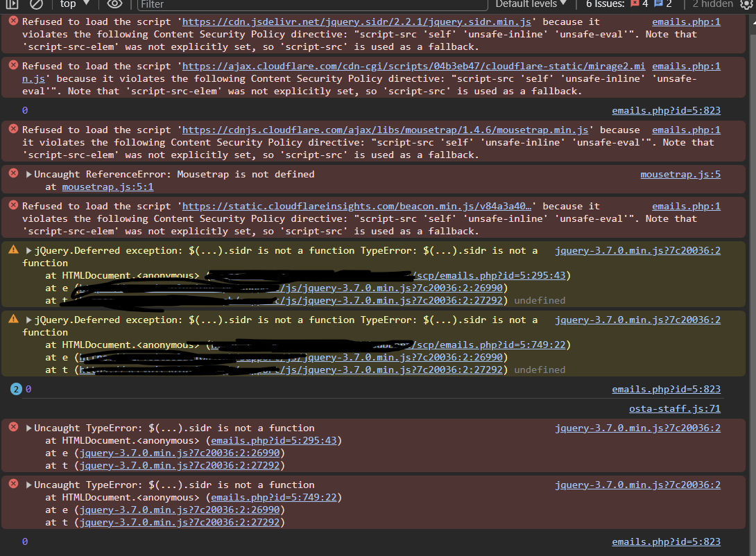The image size is (756, 556).
Task: Open console settings gear
Action: click(x=746, y=4)
